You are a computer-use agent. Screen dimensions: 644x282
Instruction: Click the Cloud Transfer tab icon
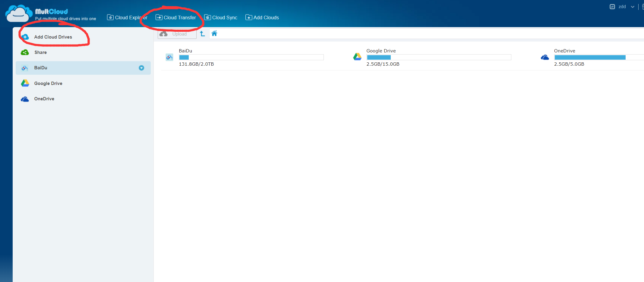click(x=159, y=17)
